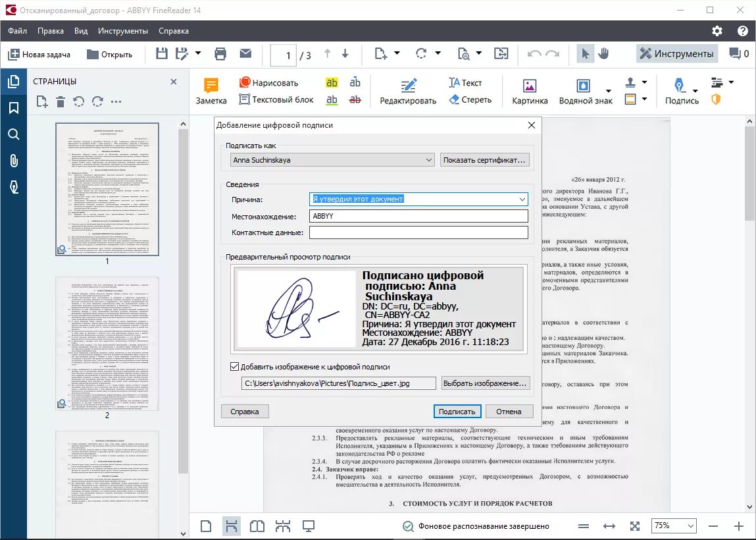Click the page number field
The image size is (756, 540).
pyautogui.click(x=284, y=55)
